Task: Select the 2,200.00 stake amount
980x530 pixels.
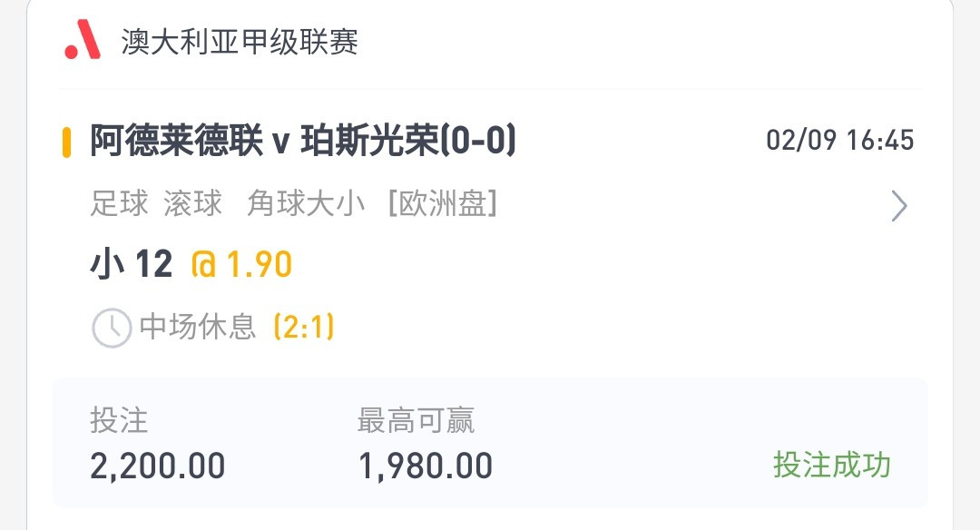Action: [x=158, y=466]
